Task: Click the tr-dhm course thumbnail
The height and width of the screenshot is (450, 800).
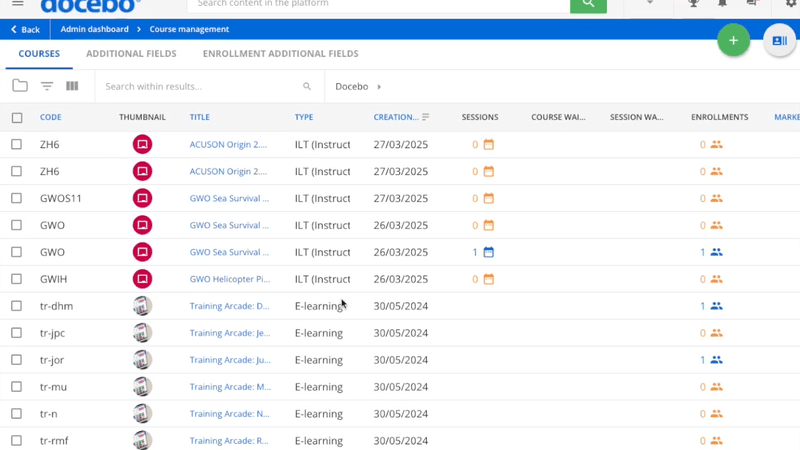Action: pos(142,306)
